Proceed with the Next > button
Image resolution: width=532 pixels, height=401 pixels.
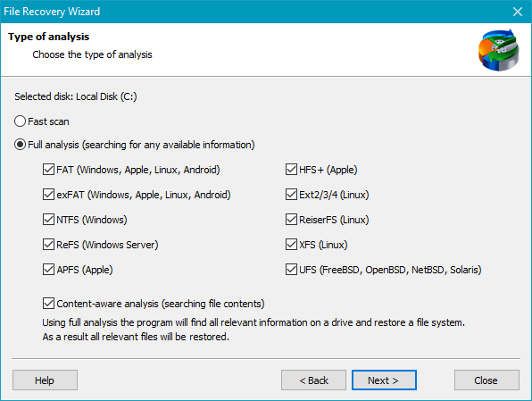pos(384,380)
